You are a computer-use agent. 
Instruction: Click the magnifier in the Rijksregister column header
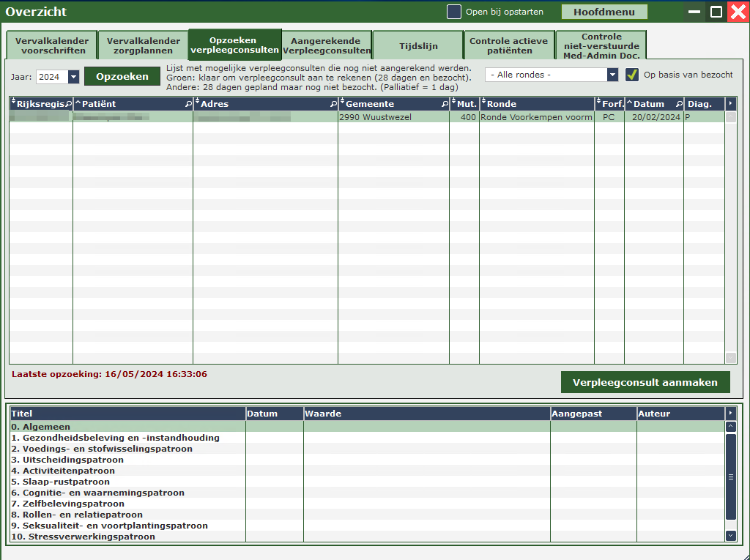(x=68, y=105)
